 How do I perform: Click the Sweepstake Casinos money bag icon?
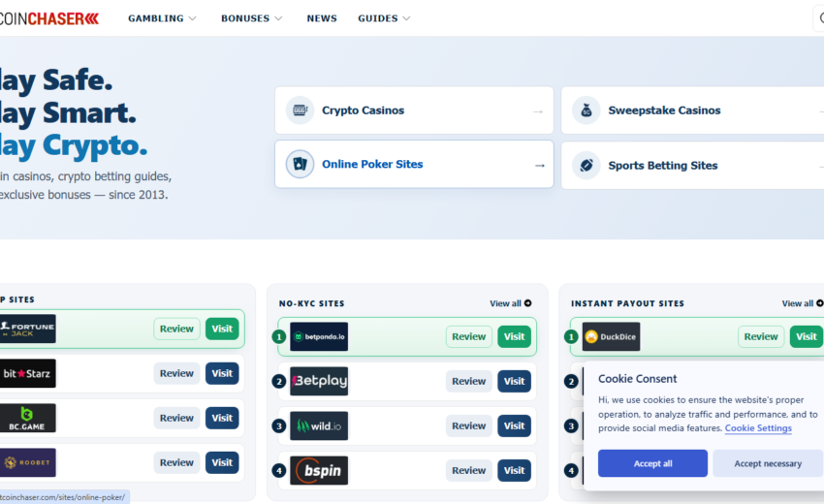(x=586, y=110)
